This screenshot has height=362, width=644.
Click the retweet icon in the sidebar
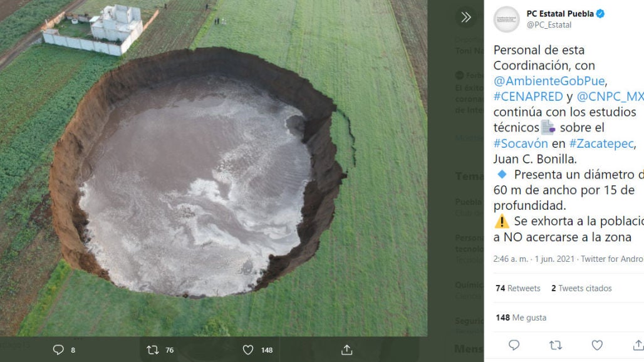click(555, 345)
